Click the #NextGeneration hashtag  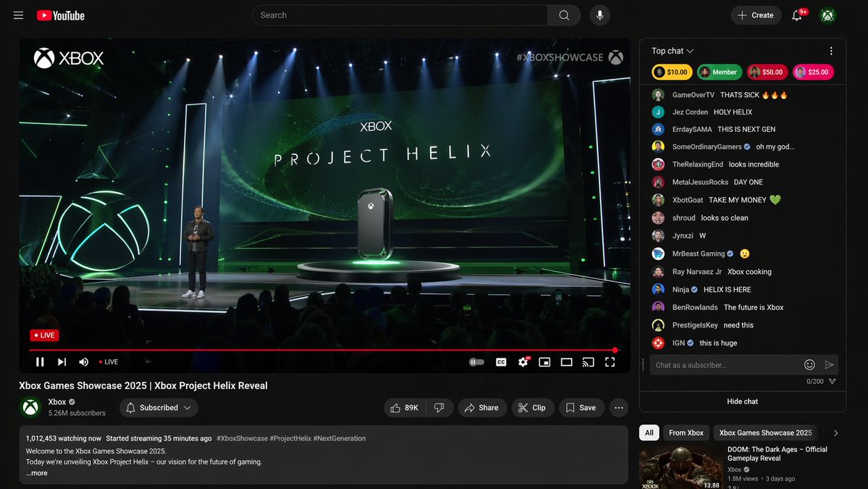coord(340,438)
